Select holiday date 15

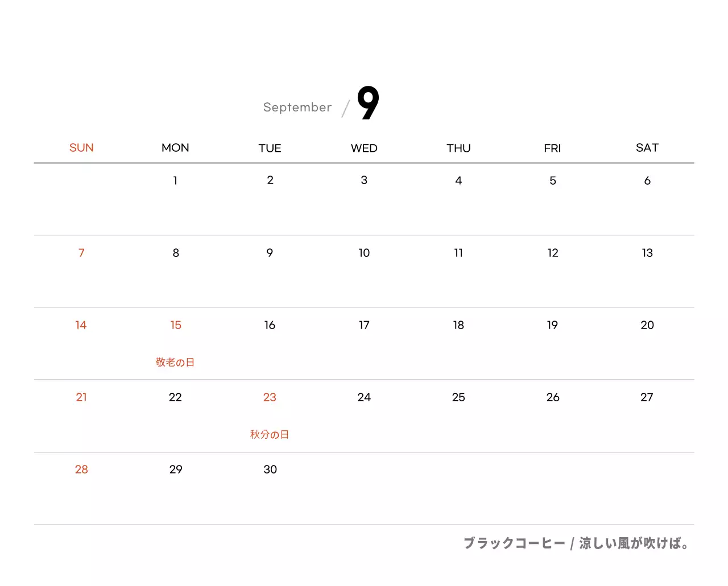coord(175,325)
